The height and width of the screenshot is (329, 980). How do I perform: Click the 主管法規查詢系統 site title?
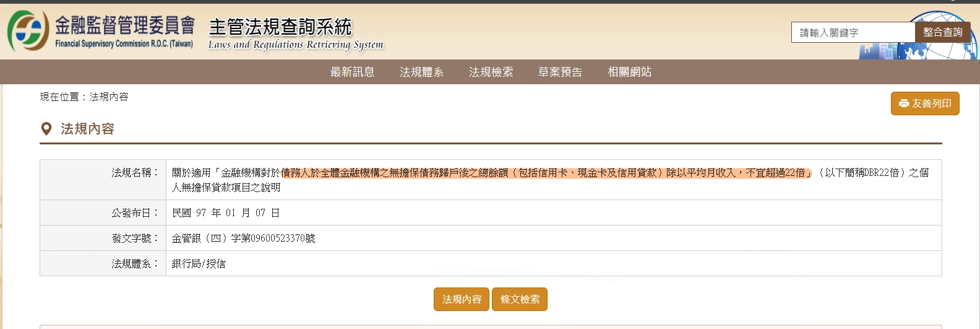[x=280, y=27]
